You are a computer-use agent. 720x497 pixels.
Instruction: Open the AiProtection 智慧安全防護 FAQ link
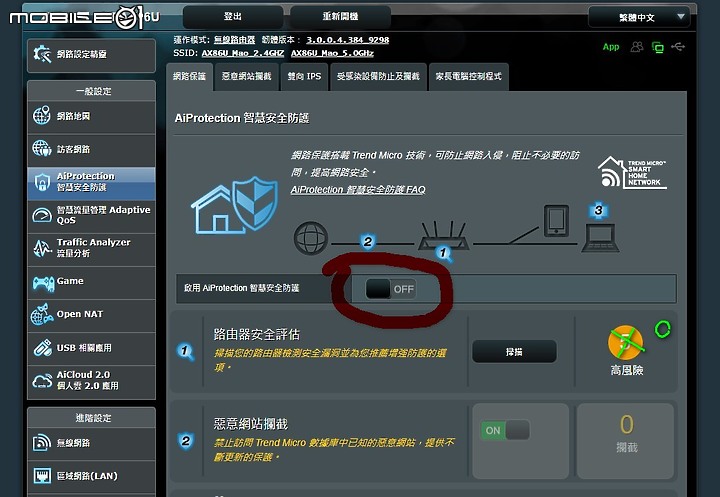(358, 190)
